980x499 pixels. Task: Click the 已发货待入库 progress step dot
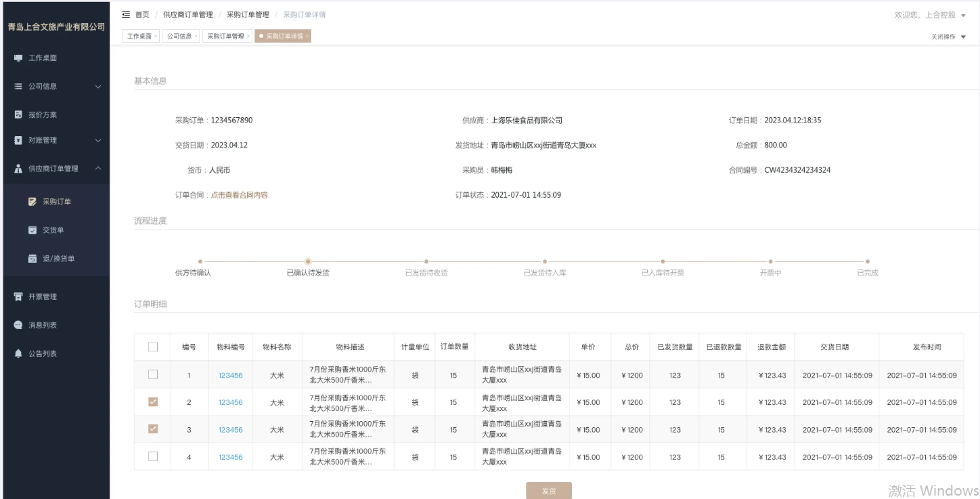[x=545, y=261]
